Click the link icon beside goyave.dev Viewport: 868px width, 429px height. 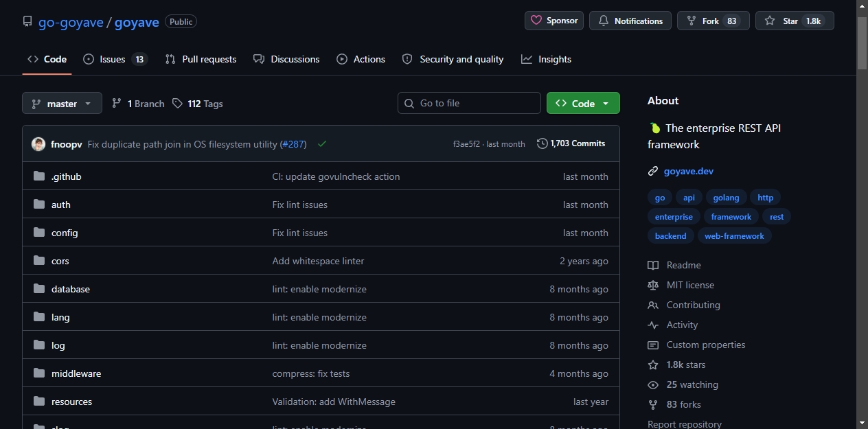click(x=653, y=171)
